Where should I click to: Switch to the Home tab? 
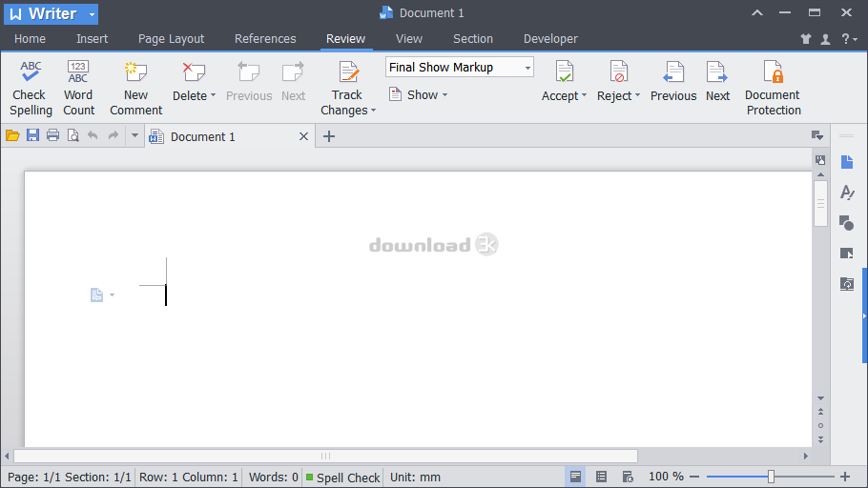pos(30,39)
